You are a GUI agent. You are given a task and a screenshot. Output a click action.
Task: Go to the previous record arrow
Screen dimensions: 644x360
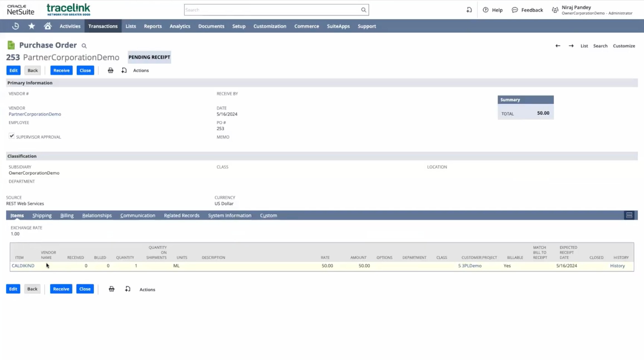click(x=558, y=46)
